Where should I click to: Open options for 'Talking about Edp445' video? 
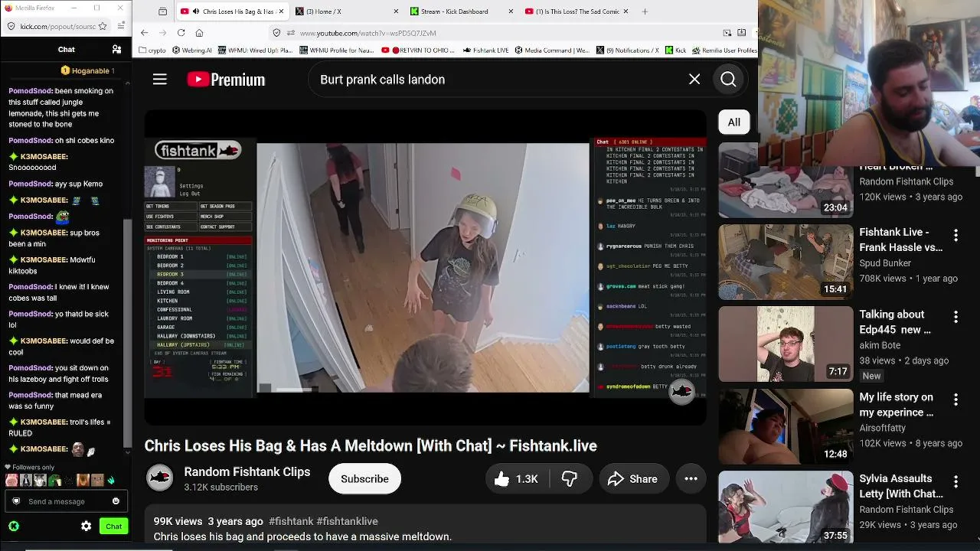[955, 317]
